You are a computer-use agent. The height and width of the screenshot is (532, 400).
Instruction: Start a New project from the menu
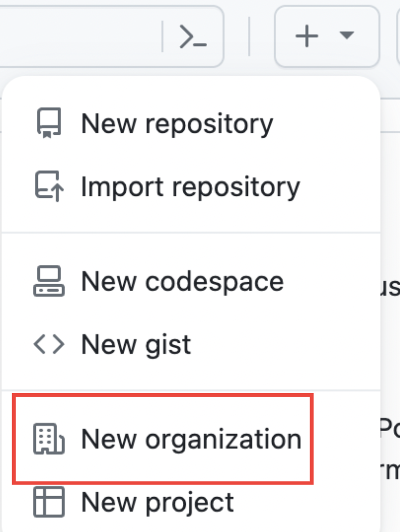pos(158,503)
